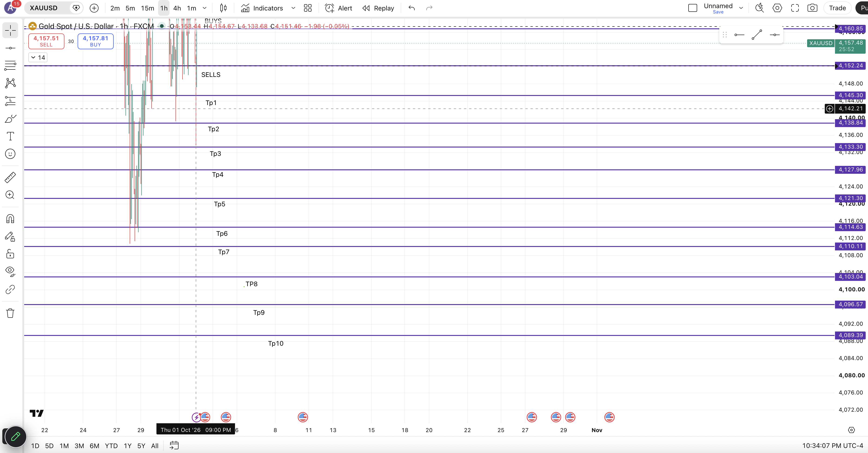Viewport: 868px width, 453px height.
Task: Select the 1m timeframe
Action: (x=191, y=8)
